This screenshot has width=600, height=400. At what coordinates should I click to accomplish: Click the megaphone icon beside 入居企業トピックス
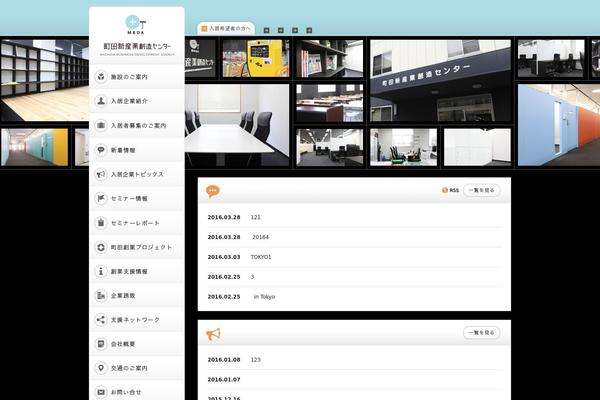click(101, 174)
